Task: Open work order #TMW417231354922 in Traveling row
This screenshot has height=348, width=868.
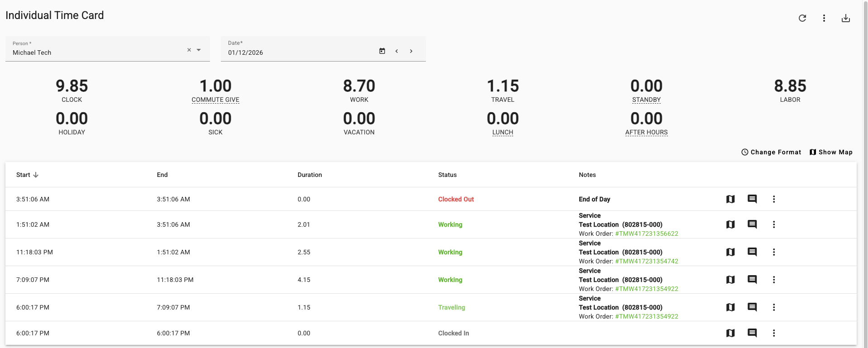Action: (x=647, y=317)
